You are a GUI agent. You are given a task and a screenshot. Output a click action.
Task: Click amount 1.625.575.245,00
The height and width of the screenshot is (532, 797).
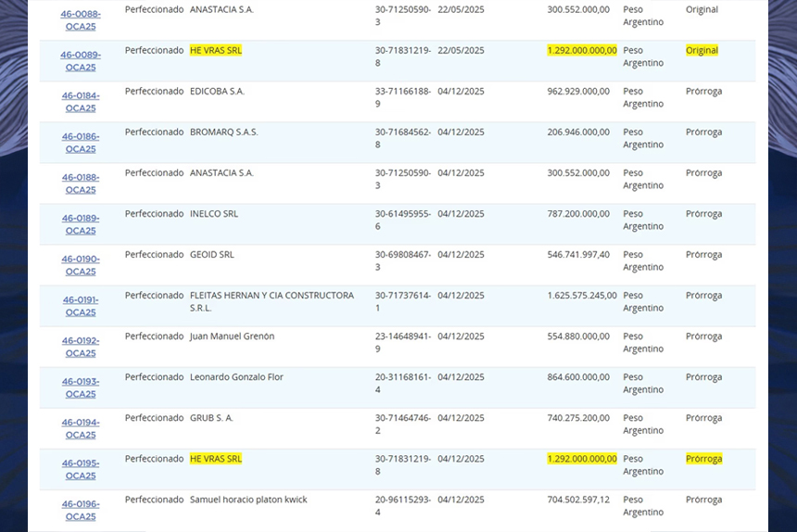[582, 296]
